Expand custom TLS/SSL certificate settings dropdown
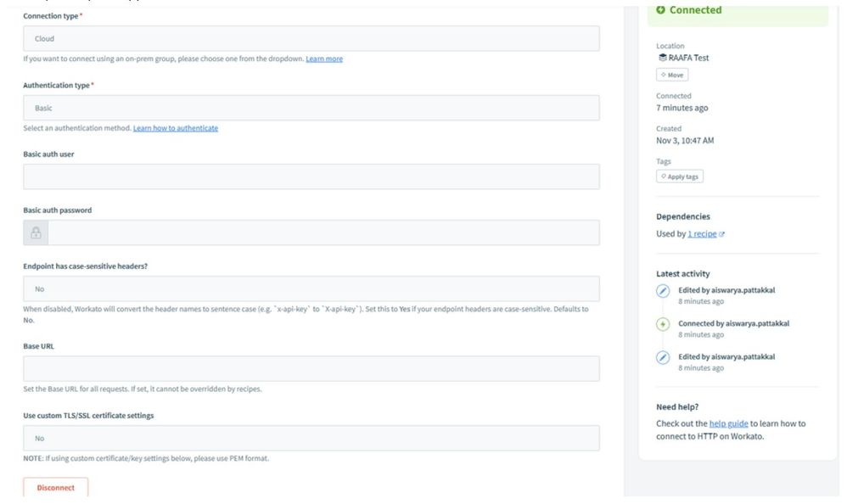 coord(311,438)
